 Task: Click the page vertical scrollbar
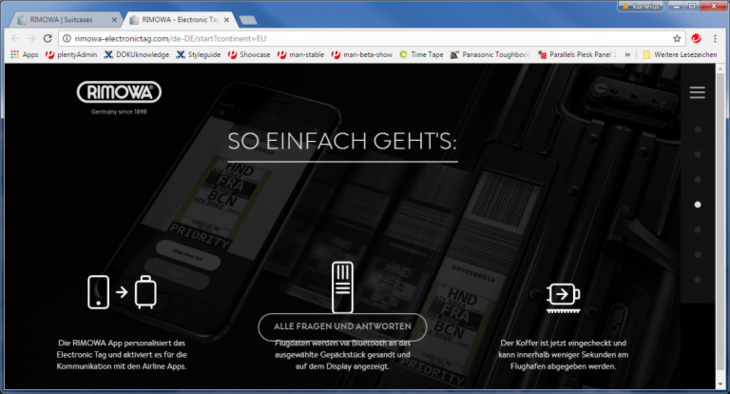coord(721,226)
